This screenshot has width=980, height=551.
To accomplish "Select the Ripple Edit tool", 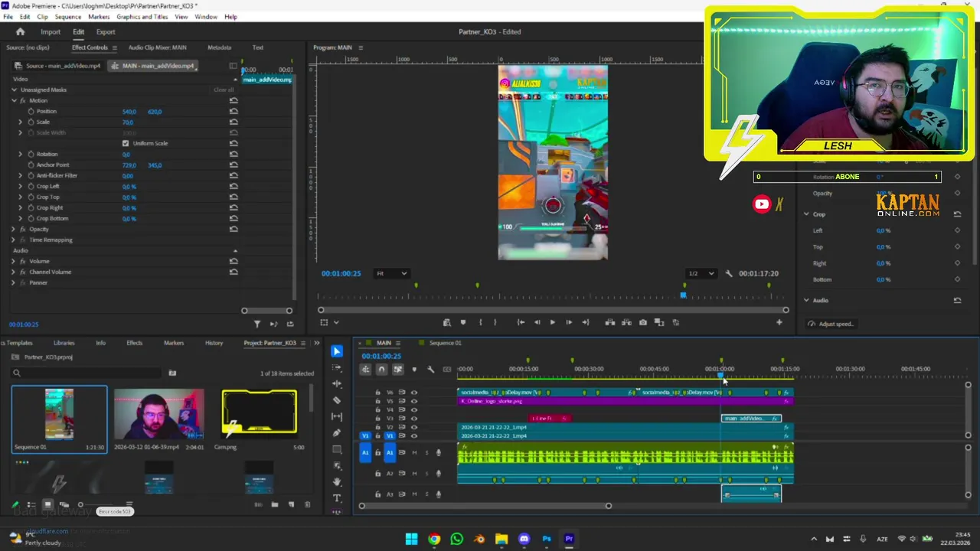I will (337, 384).
